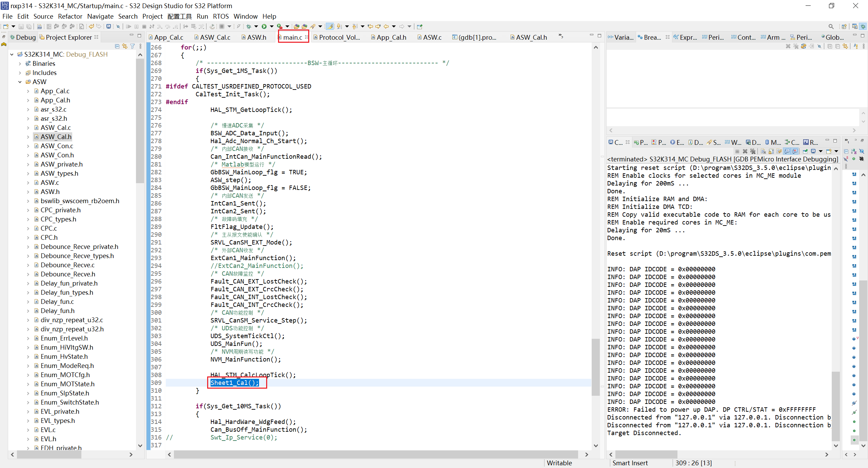This screenshot has width=868, height=468.
Task: Collapse the ASW folder node
Action: tap(20, 82)
